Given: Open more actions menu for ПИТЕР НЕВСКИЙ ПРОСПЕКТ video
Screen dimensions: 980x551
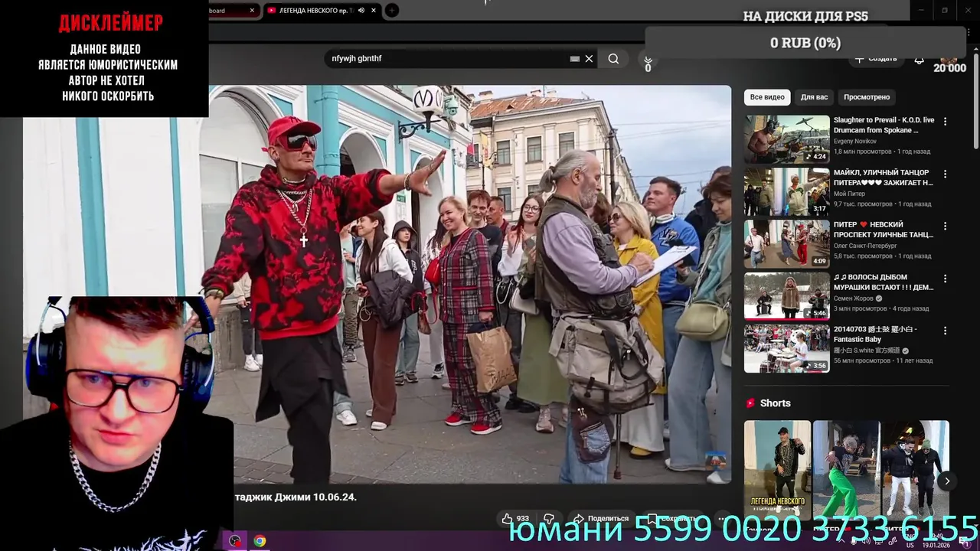Looking at the screenshot, I should pyautogui.click(x=945, y=226).
